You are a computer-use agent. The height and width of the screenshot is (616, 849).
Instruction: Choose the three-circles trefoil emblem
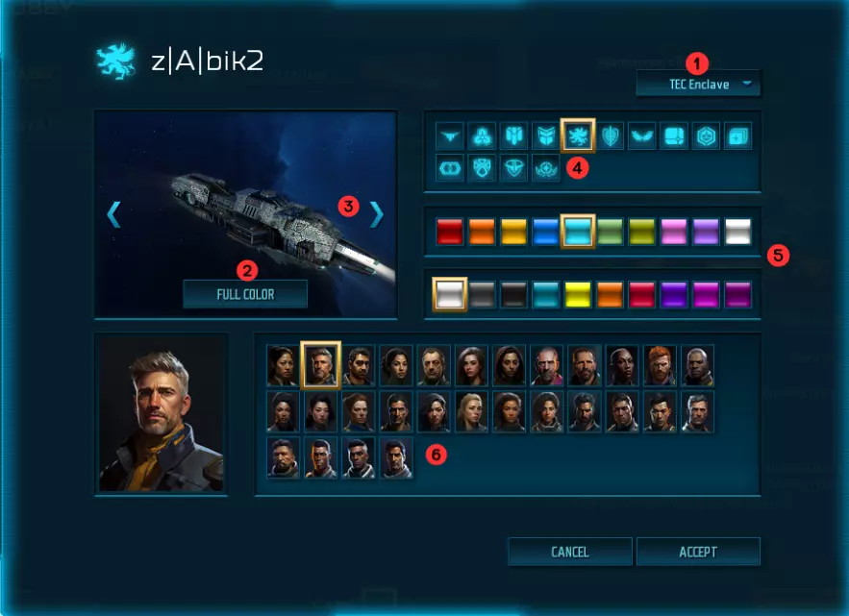(x=482, y=136)
